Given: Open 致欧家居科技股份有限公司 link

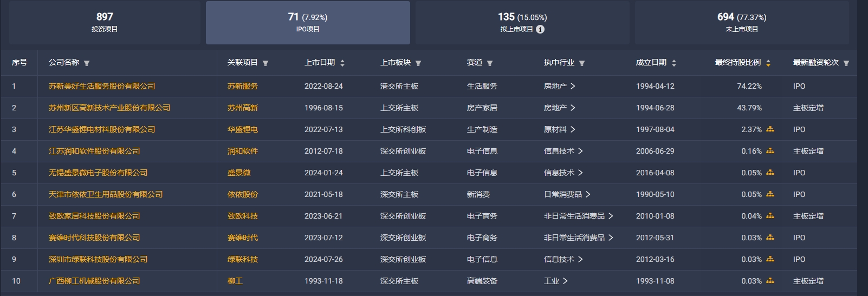Looking at the screenshot, I should (94, 216).
